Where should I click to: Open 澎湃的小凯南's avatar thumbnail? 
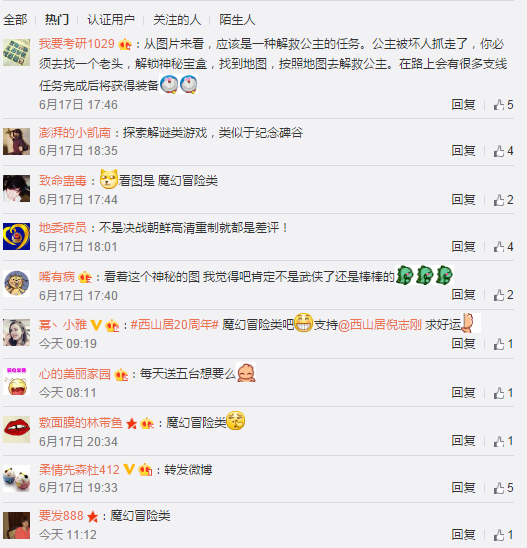tap(16, 141)
